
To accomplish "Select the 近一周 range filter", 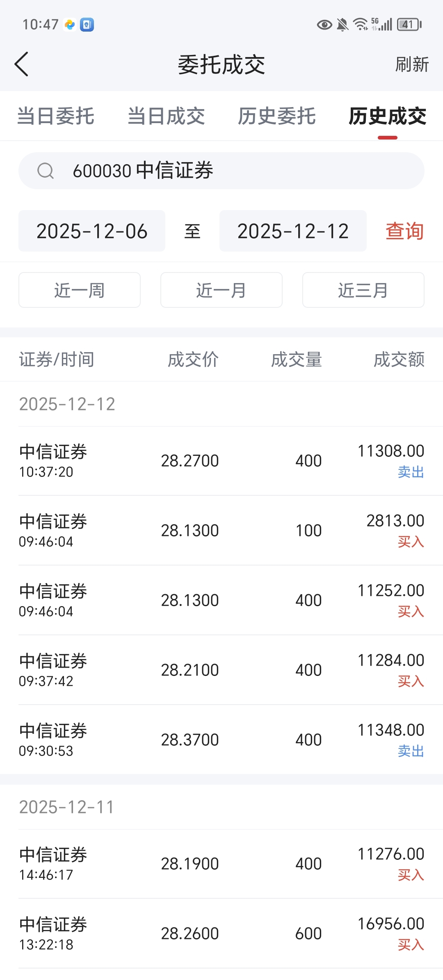I will click(x=80, y=290).
